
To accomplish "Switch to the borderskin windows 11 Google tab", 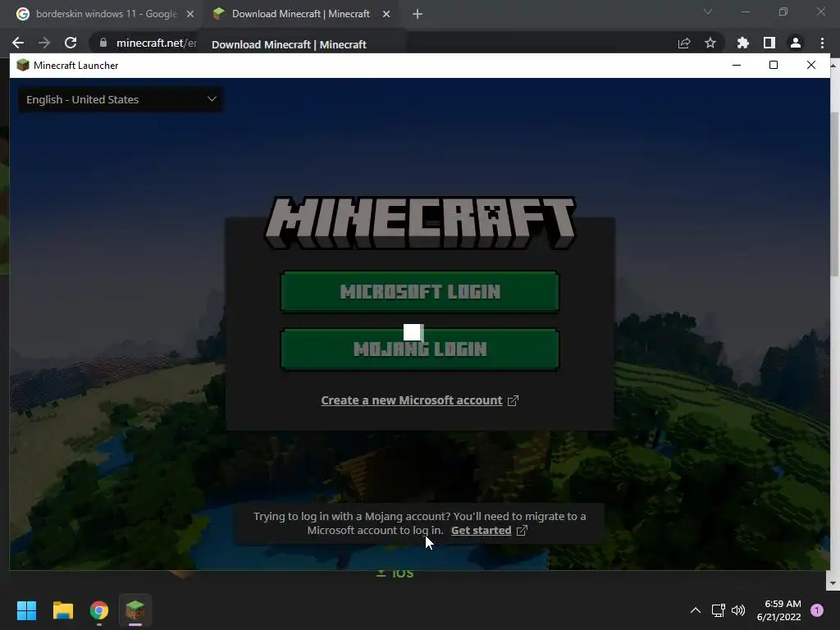I will (106, 14).
